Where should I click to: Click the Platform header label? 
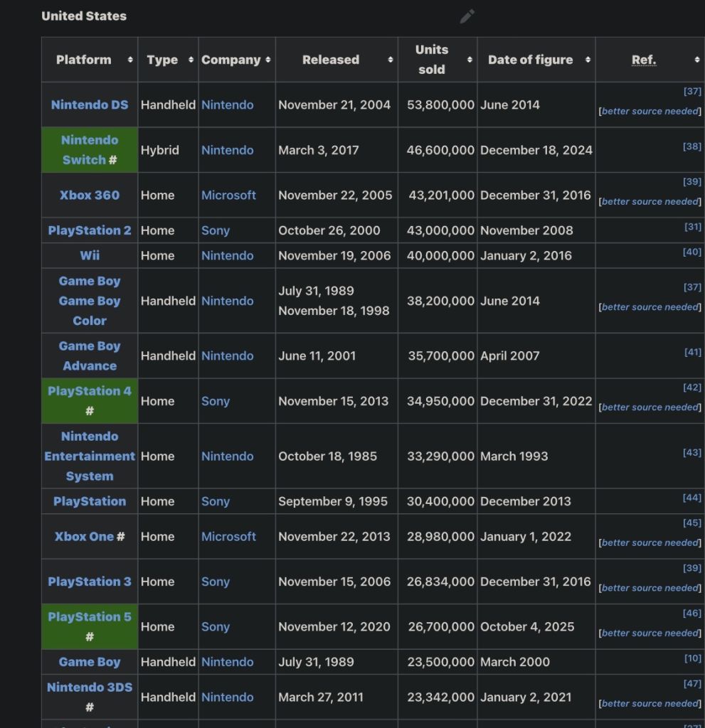pyautogui.click(x=84, y=60)
